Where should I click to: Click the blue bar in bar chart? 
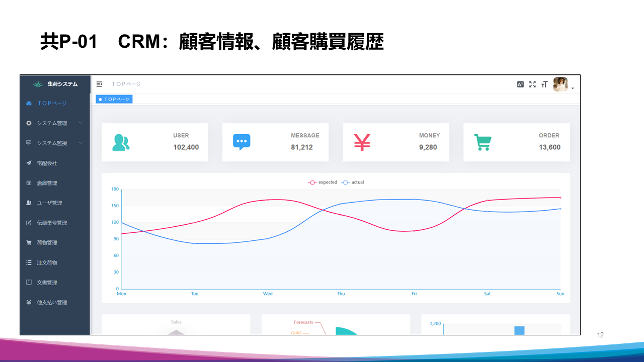(519, 330)
